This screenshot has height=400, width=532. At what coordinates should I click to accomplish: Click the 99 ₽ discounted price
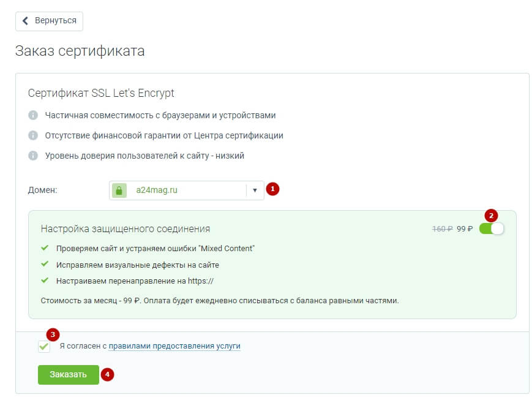(465, 229)
